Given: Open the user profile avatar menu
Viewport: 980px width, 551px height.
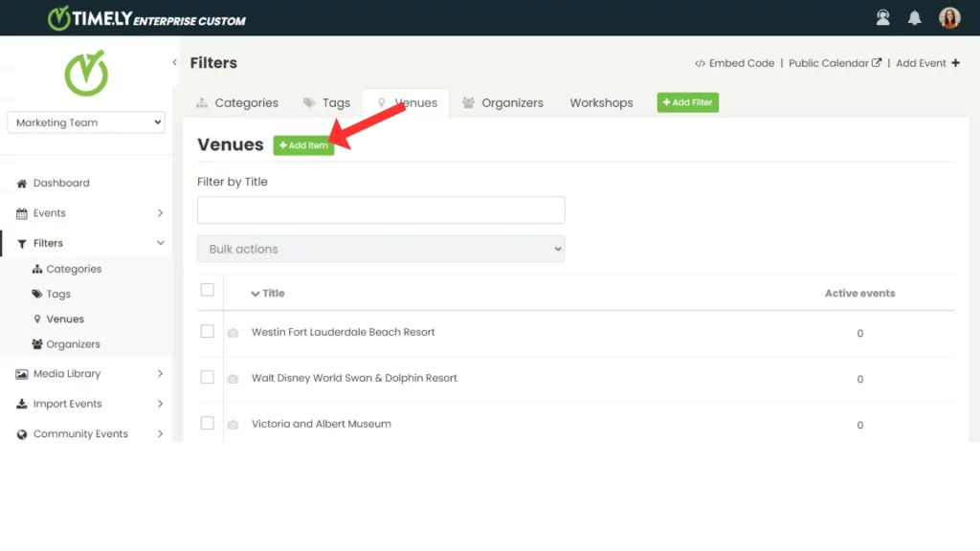Looking at the screenshot, I should pos(948,17).
